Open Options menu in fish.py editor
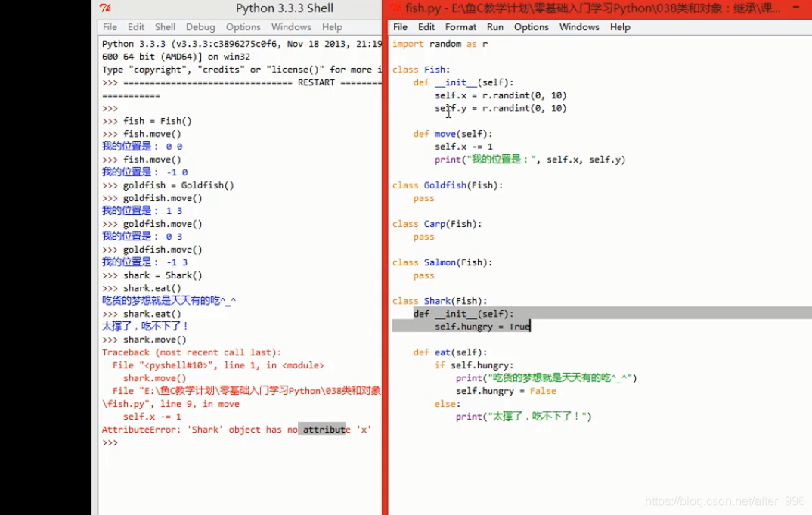 click(531, 27)
